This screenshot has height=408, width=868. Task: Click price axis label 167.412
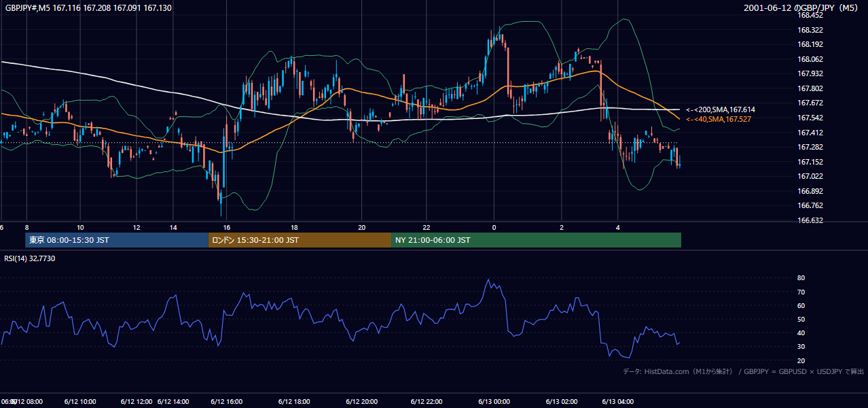810,133
